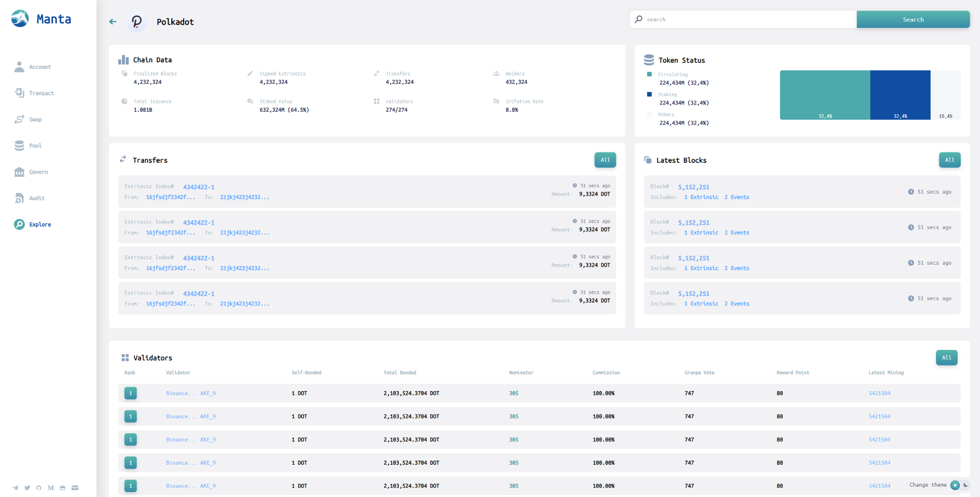
Task: Click the Signed Extrinsics pencil icon
Action: 250,74
